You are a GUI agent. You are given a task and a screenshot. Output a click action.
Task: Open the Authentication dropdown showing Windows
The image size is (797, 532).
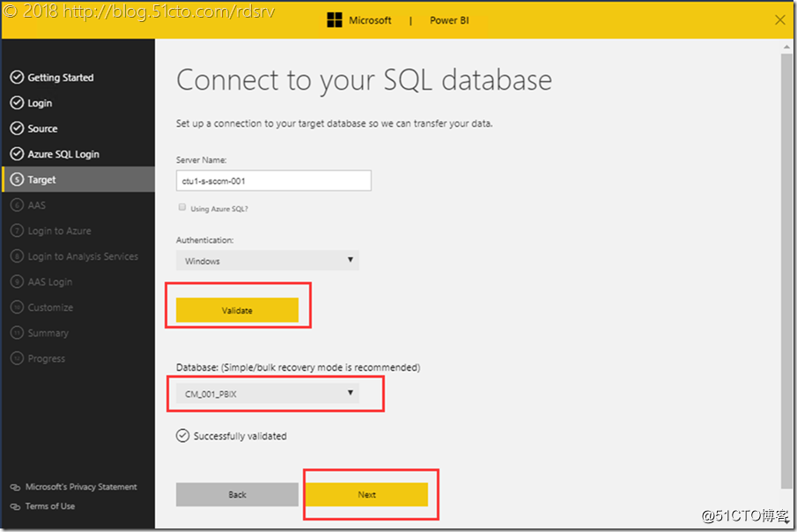coord(268,261)
